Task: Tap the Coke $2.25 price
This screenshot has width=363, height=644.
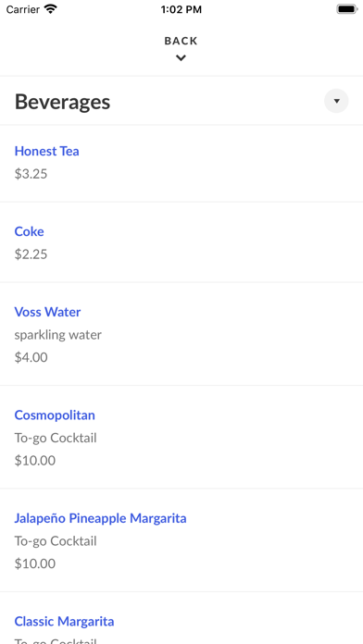Action: tap(31, 254)
